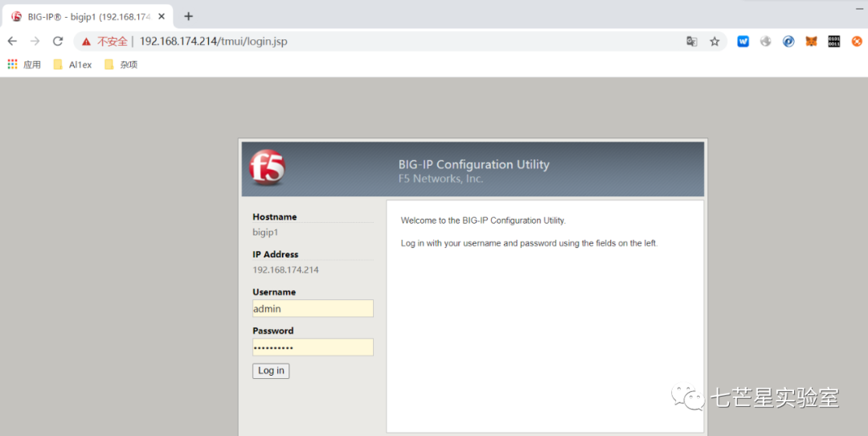The image size is (868, 436).
Task: Click the F5 Networks, Inc. text
Action: (x=440, y=179)
